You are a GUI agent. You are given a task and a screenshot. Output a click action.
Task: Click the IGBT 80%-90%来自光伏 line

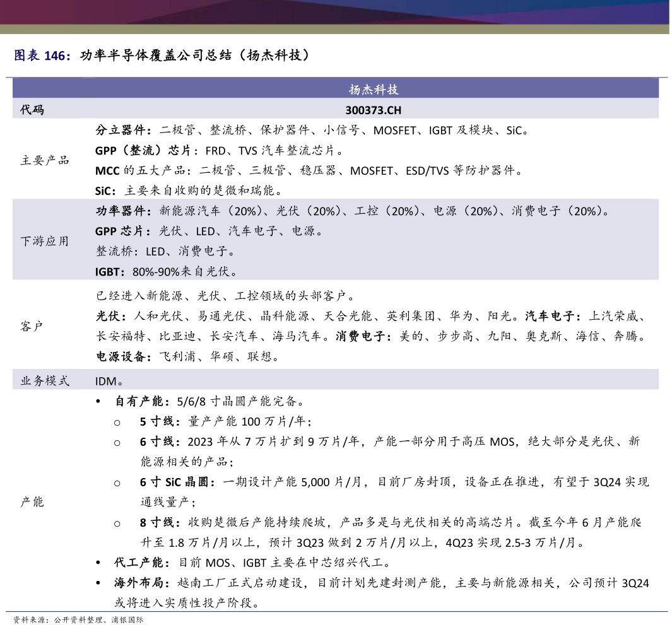[167, 271]
